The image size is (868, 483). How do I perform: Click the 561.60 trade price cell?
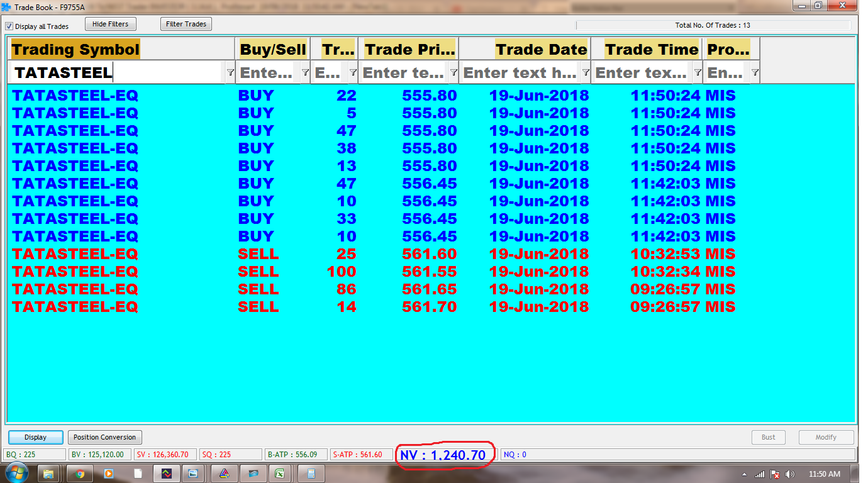pos(430,254)
